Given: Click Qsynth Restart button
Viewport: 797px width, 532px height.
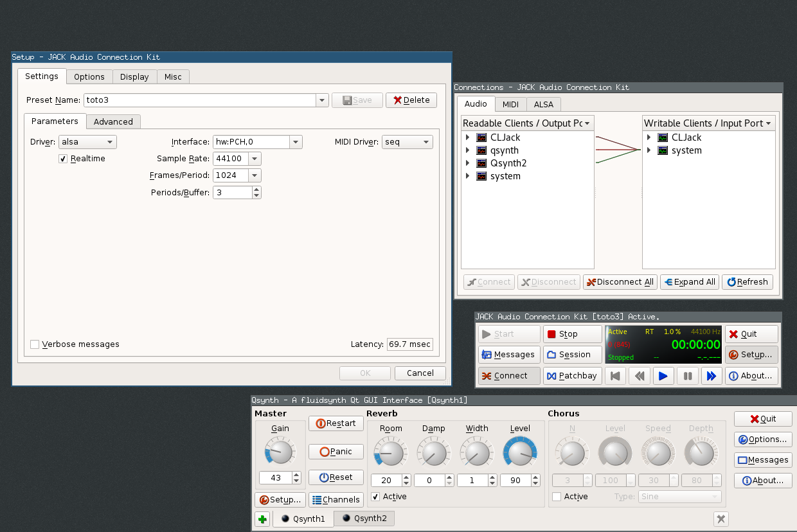Looking at the screenshot, I should pos(336,423).
